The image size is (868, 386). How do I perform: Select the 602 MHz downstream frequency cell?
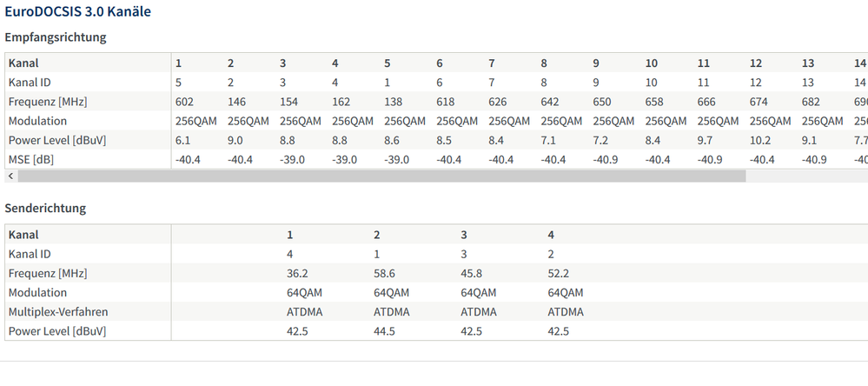[184, 102]
